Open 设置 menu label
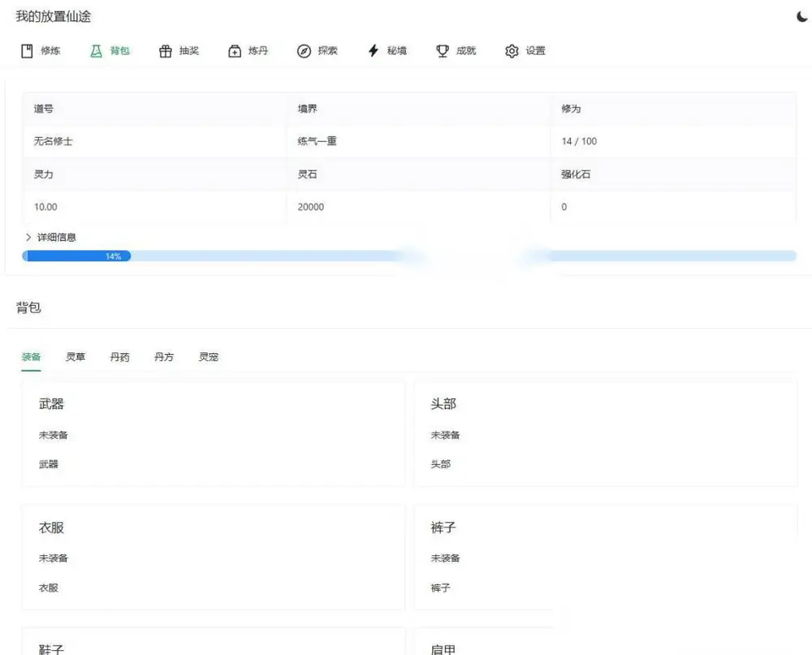The height and width of the screenshot is (655, 812). click(x=535, y=51)
